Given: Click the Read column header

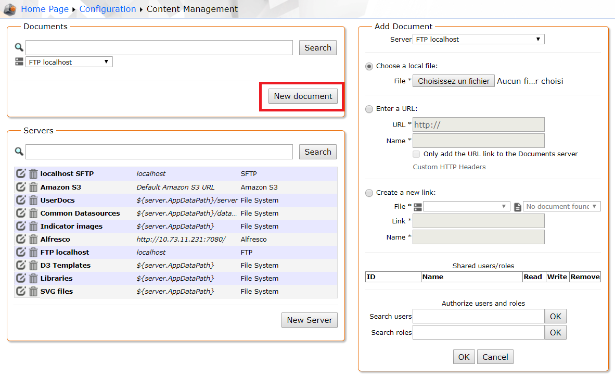Looking at the screenshot, I should pyautogui.click(x=533, y=277).
